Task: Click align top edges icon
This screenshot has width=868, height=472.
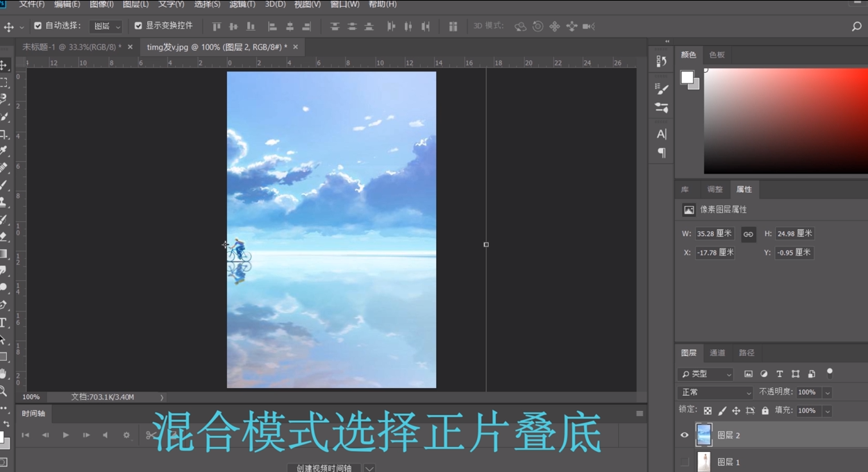Action: pyautogui.click(x=217, y=26)
